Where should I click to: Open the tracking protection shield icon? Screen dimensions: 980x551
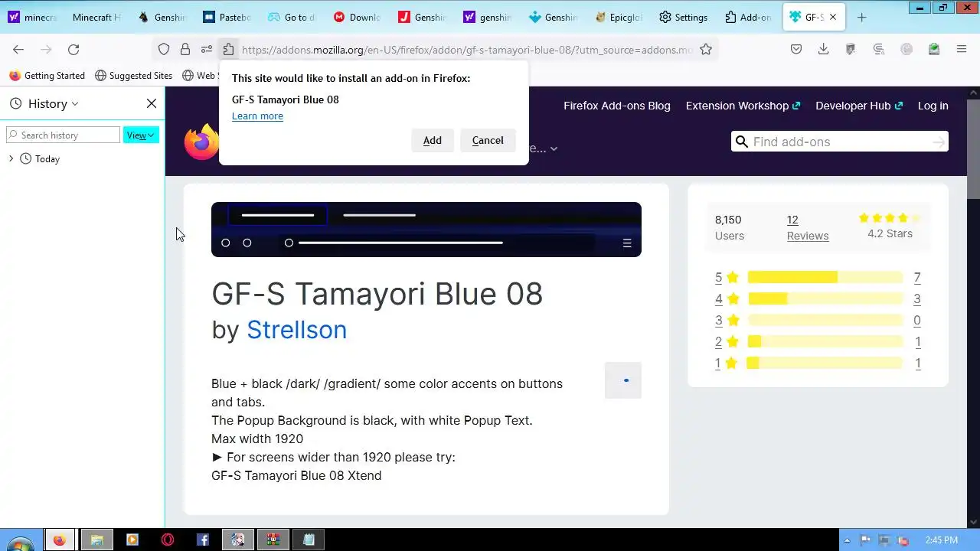pos(164,49)
